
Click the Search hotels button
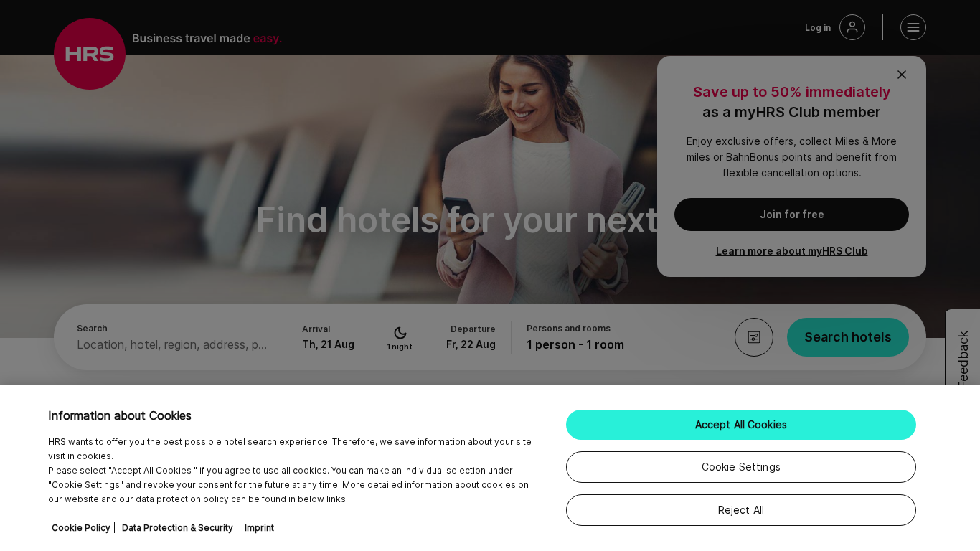tap(848, 337)
